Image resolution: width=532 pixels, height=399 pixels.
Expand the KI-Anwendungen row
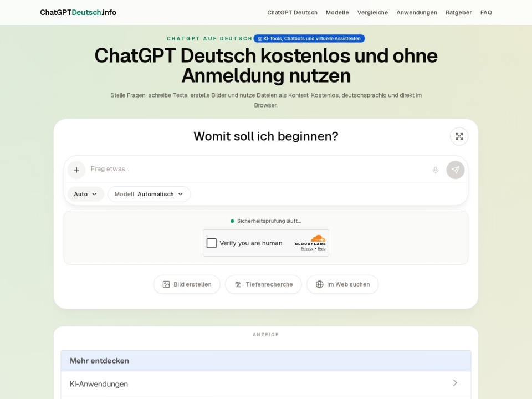(x=265, y=383)
